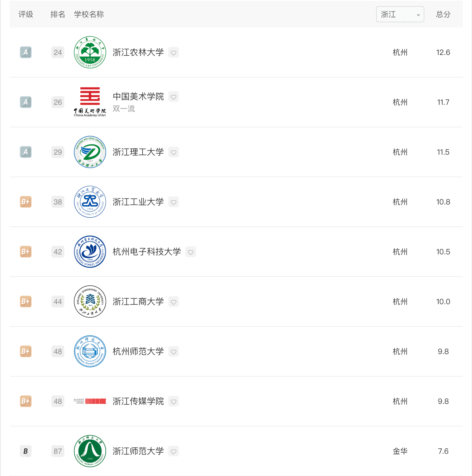Click the heart icon beside 杭州电子科技大学
This screenshot has width=472, height=476.
coord(191,252)
